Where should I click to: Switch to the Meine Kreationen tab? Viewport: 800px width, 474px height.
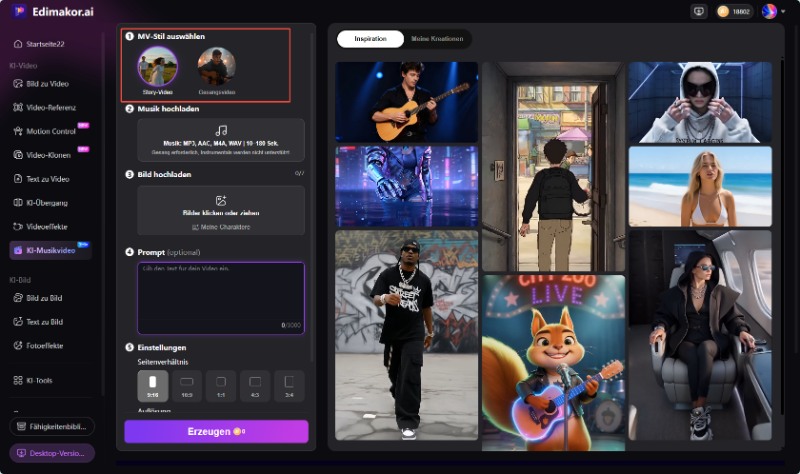click(x=437, y=39)
